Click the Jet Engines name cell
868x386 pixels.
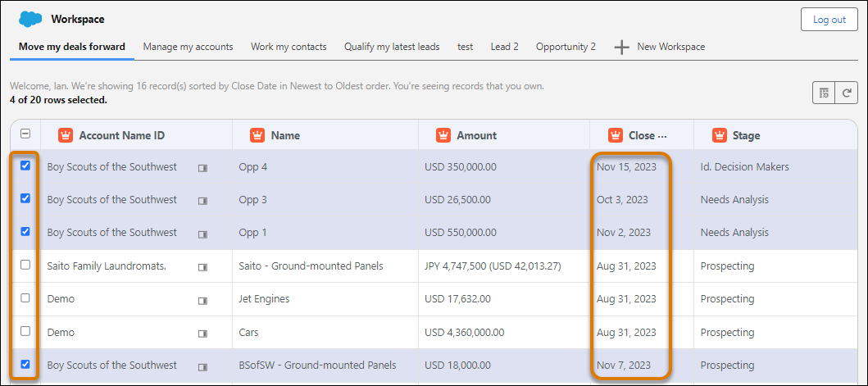click(325, 299)
